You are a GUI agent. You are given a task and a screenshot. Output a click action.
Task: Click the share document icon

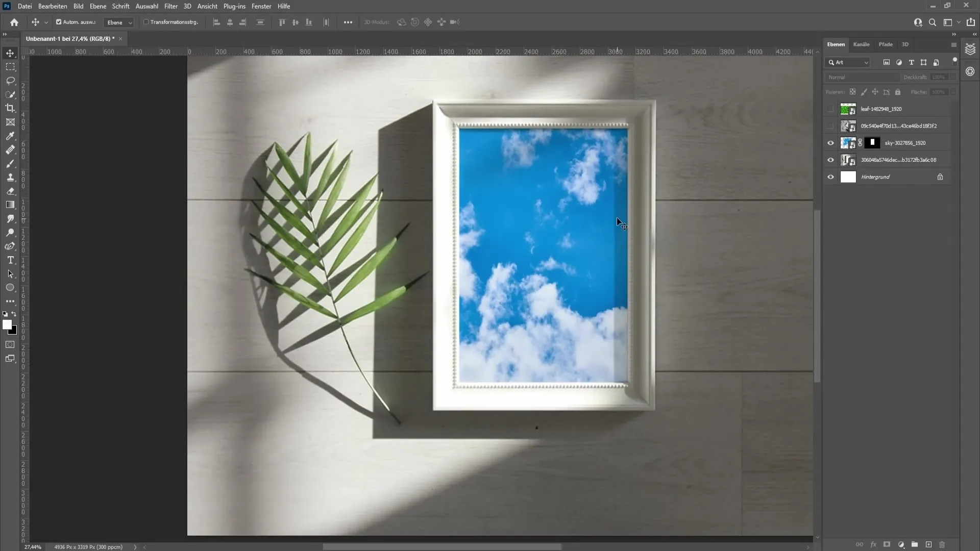tap(970, 22)
